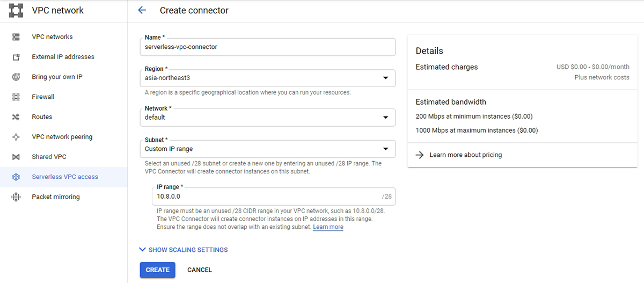This screenshot has width=644, height=283.
Task: Click the Packet mirroring icon
Action: 16,197
